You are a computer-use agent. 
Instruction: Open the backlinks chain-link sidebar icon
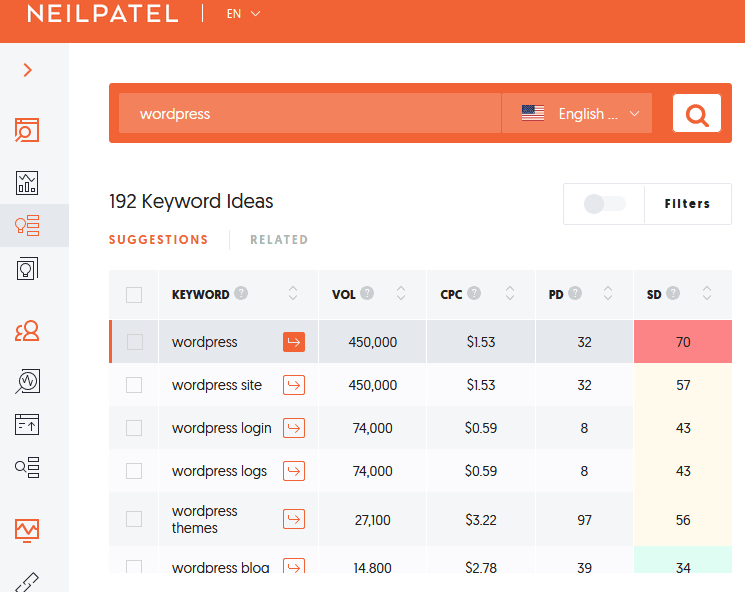pyautogui.click(x=27, y=582)
